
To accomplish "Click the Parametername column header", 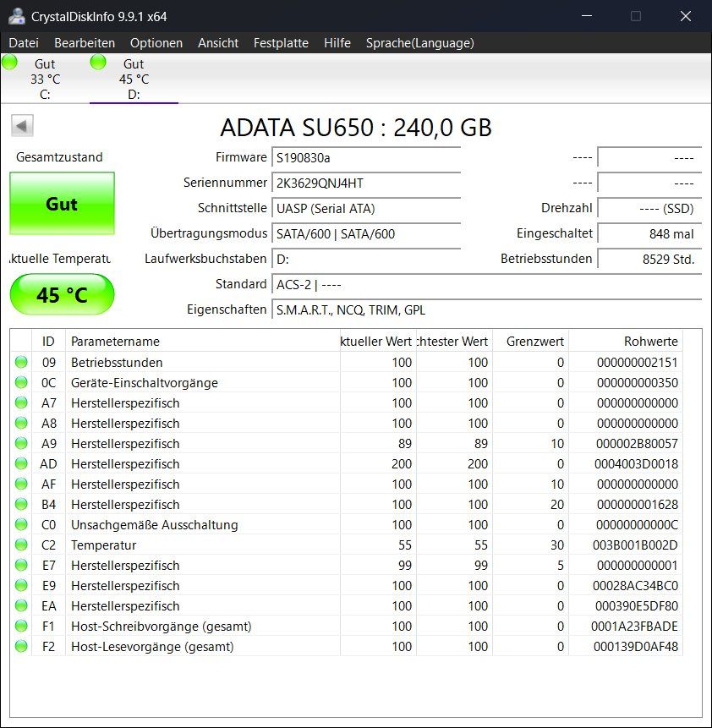I will click(x=202, y=342).
